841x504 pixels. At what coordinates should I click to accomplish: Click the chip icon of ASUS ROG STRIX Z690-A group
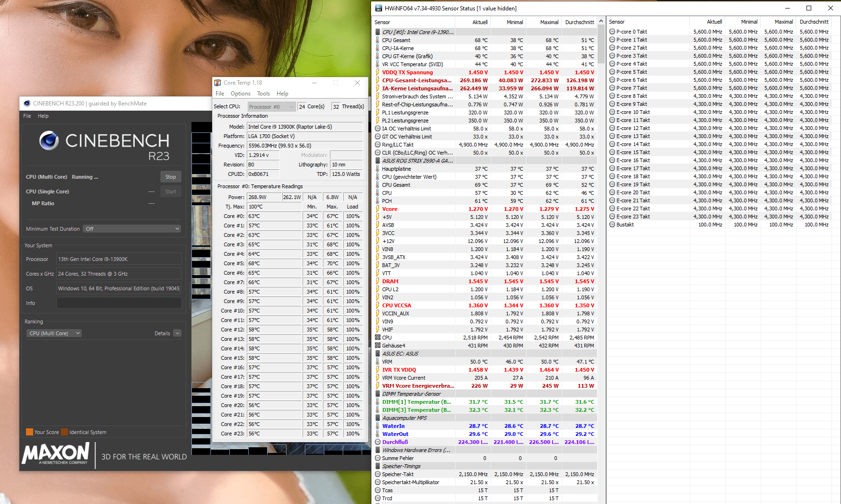pos(378,161)
